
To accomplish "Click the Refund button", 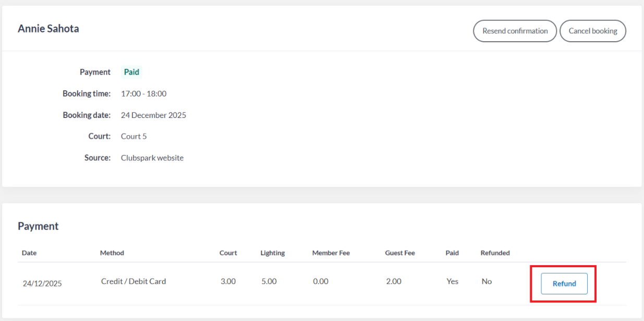I will pos(564,283).
